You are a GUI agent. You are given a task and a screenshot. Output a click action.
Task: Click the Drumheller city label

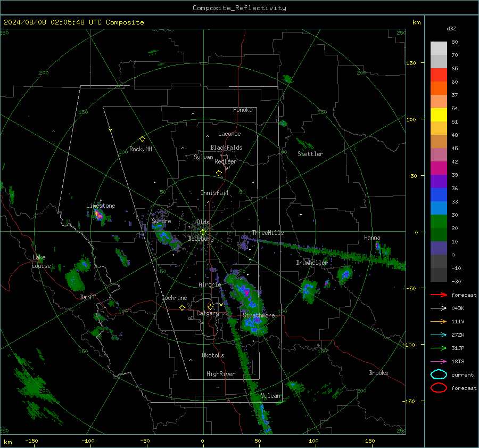(x=312, y=263)
